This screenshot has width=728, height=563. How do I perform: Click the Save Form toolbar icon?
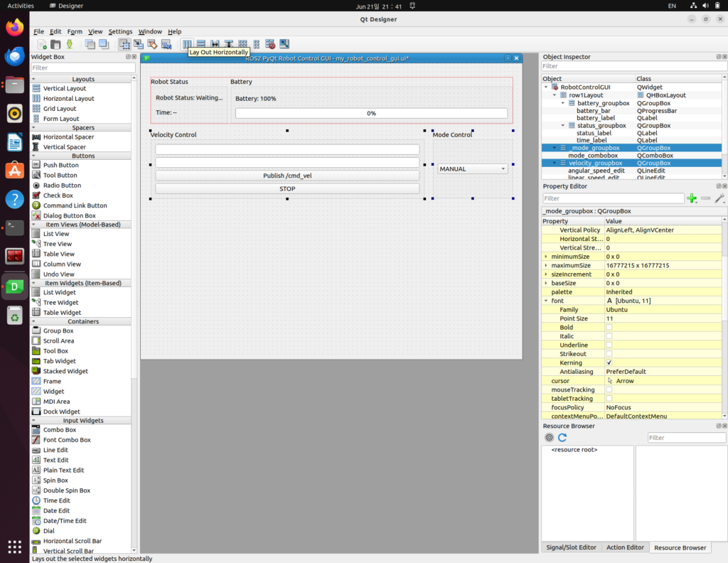point(70,45)
